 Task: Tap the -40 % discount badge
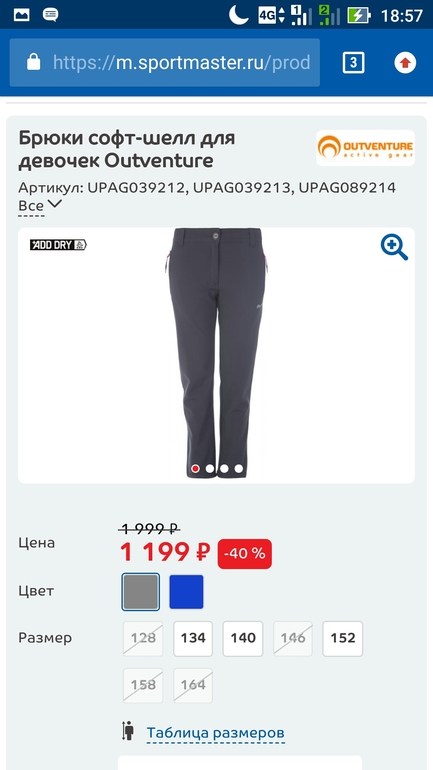[244, 553]
